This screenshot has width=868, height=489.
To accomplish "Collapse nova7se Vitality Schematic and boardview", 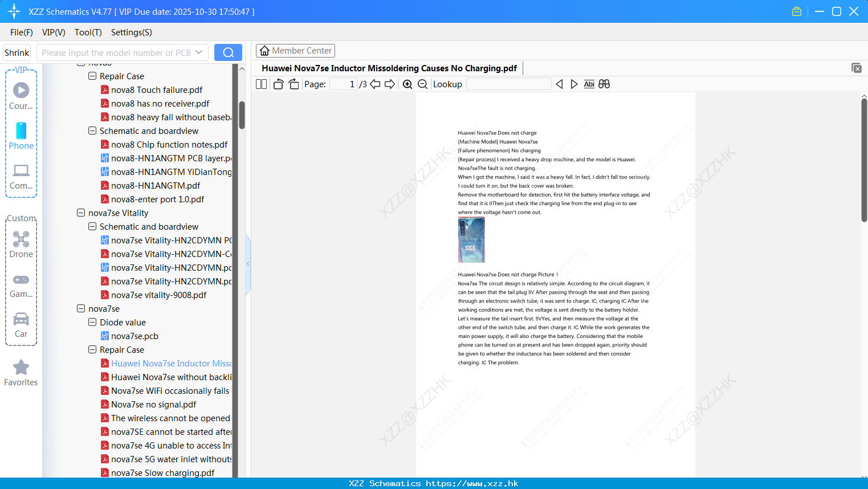I will 92,226.
